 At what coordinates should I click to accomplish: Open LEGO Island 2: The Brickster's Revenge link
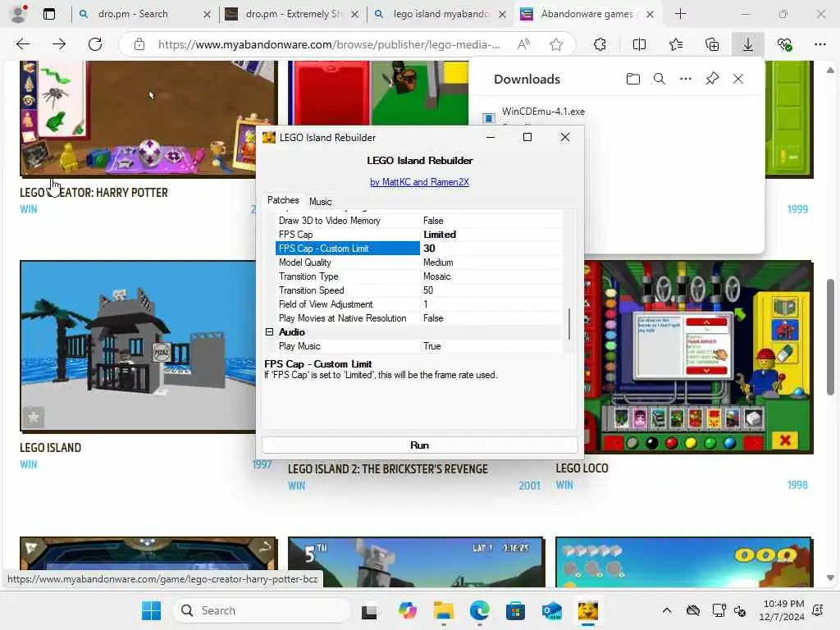(x=388, y=469)
